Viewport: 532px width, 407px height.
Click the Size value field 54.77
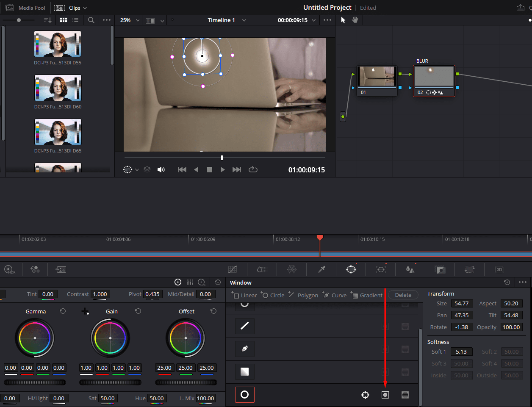[461, 303]
